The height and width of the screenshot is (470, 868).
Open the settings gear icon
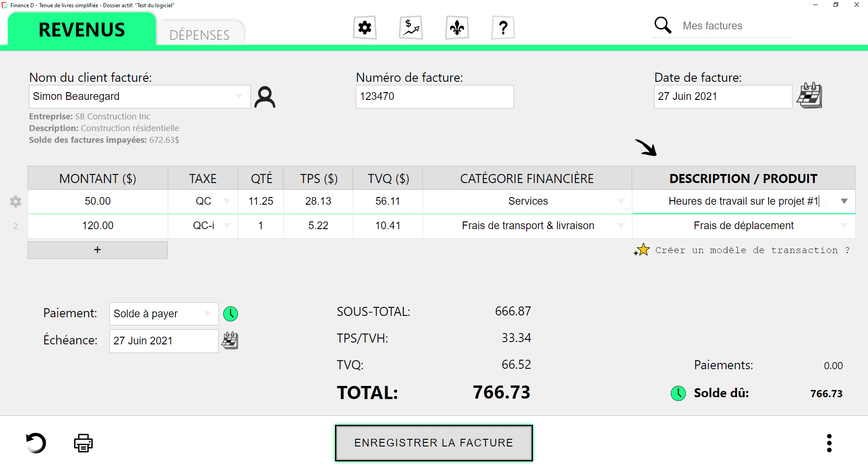(x=364, y=28)
